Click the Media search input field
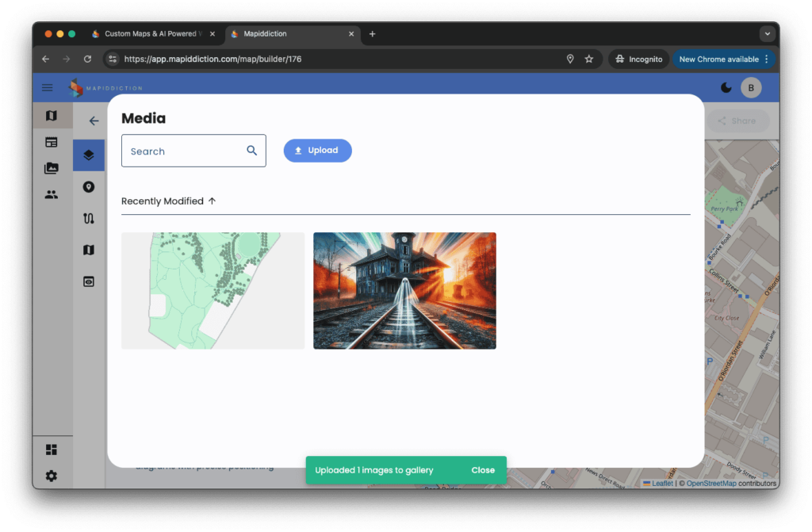The width and height of the screenshot is (812, 532). coord(186,151)
